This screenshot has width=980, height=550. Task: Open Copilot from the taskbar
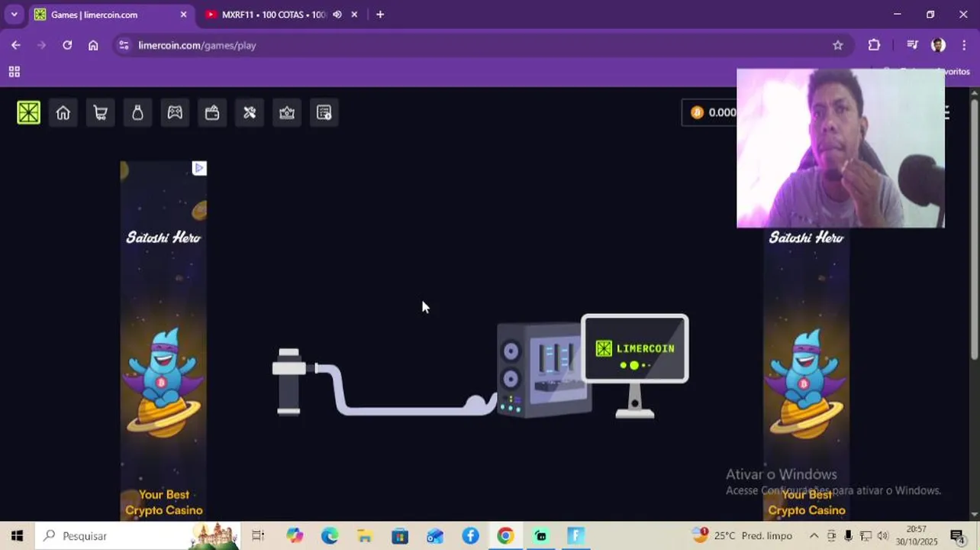pyautogui.click(x=295, y=536)
